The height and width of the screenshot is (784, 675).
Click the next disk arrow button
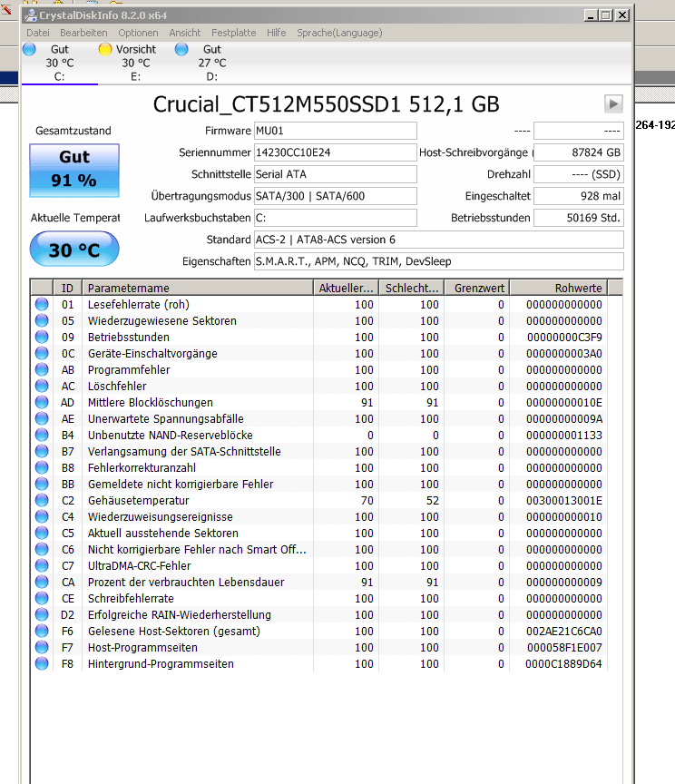(x=613, y=104)
